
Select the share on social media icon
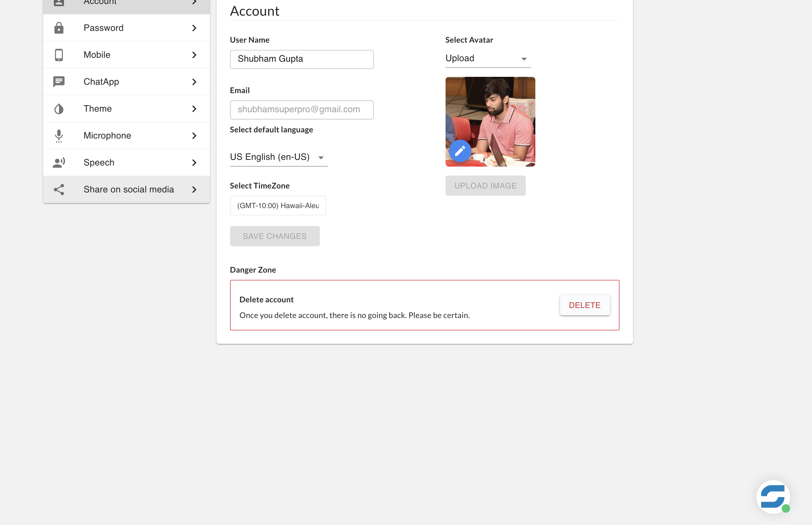click(x=59, y=189)
